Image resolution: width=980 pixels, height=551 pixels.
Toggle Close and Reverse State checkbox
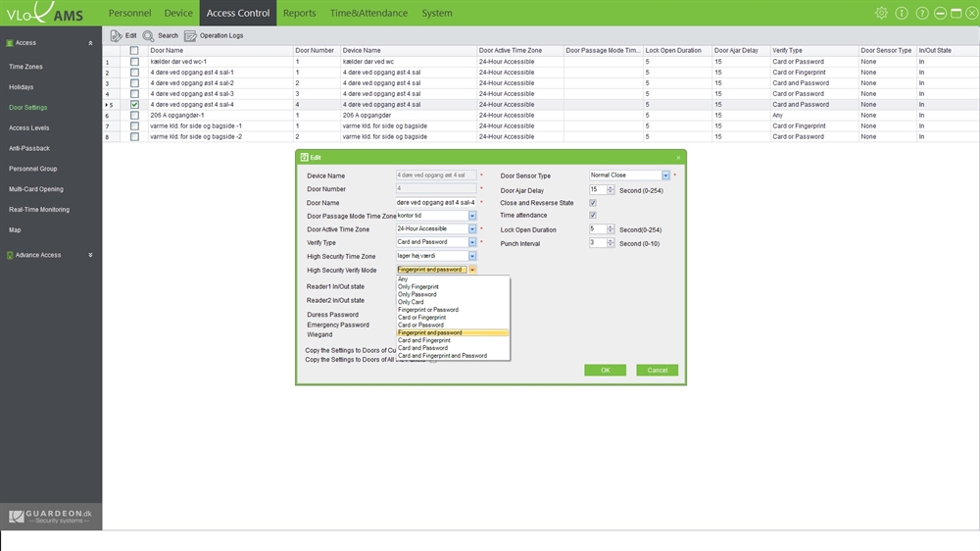(x=593, y=203)
